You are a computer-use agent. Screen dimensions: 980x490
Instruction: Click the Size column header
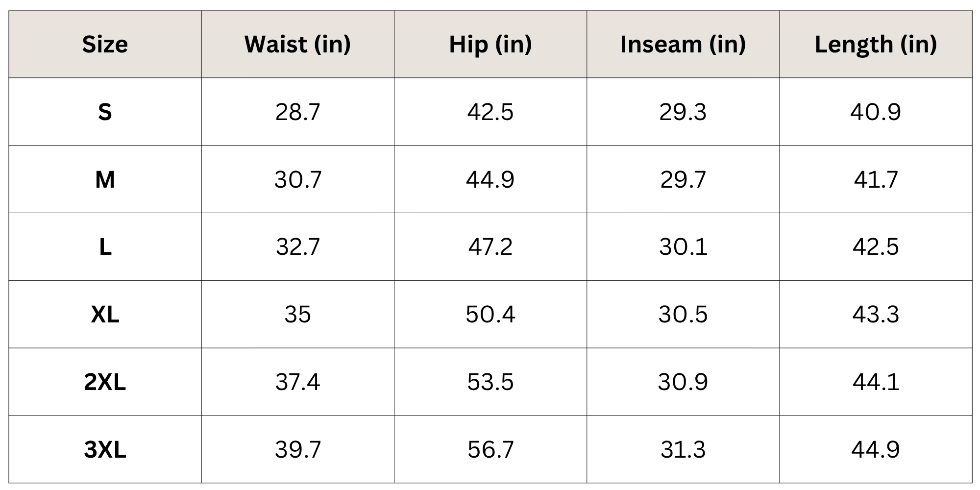tap(105, 44)
